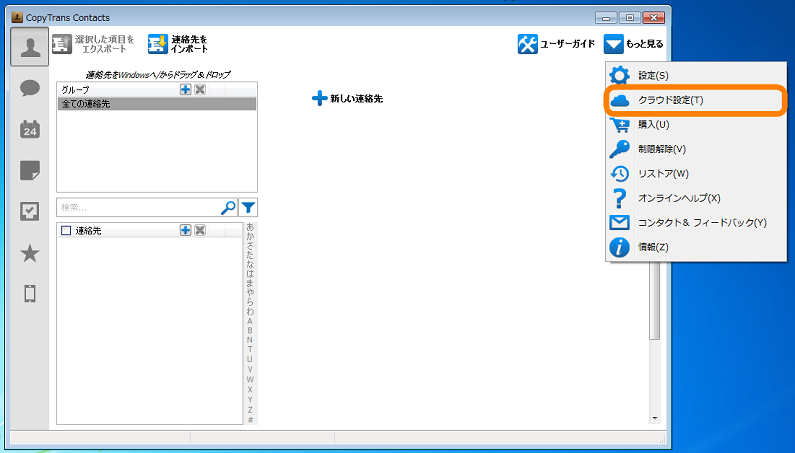The image size is (795, 453).
Task: Open オンラインヘルプ(X) from menu
Action: 696,198
